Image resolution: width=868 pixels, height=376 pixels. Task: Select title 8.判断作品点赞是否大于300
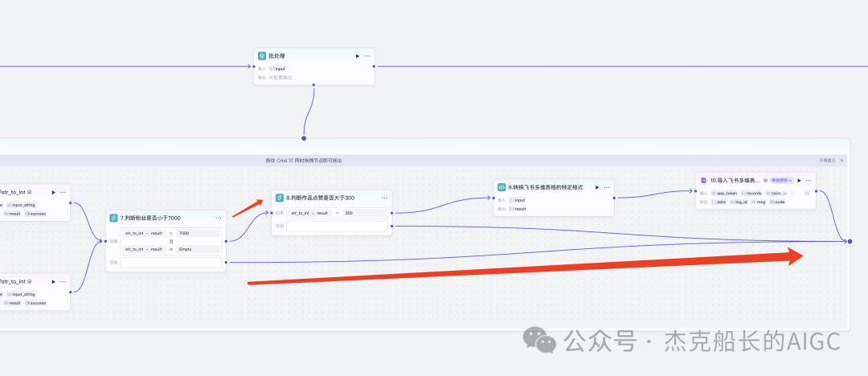coord(321,198)
